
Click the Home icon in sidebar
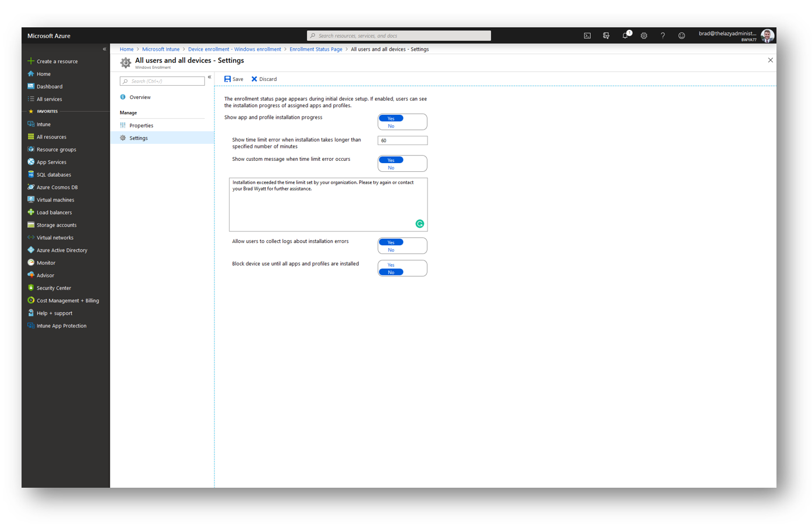31,73
